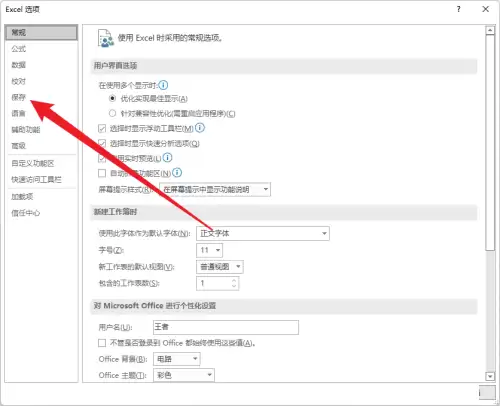Screen dimensions: 500x406
Task: Click the general options header icon
Action: click(106, 38)
